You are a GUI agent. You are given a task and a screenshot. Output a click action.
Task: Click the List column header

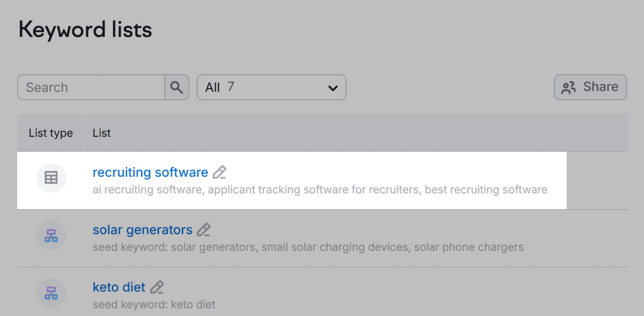(102, 133)
